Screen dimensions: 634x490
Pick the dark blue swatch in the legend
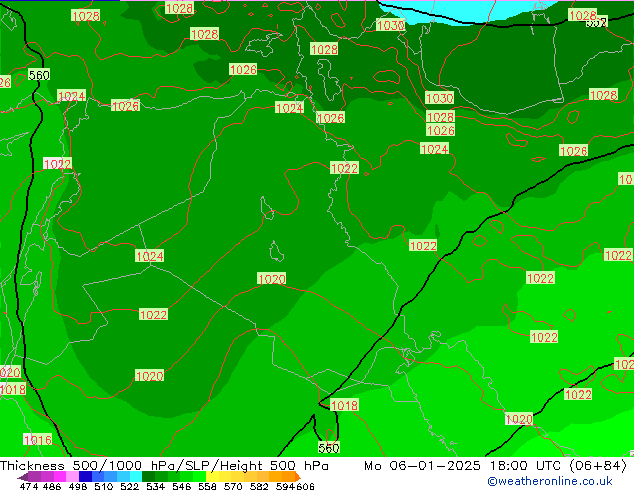(x=85, y=476)
